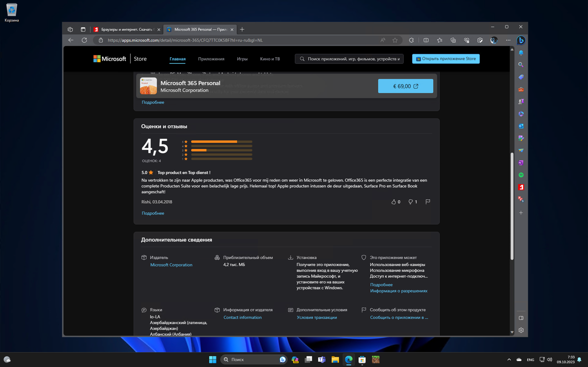588x367 pixels.
Task: Open the Drop paper plane icon
Action: pos(521,150)
